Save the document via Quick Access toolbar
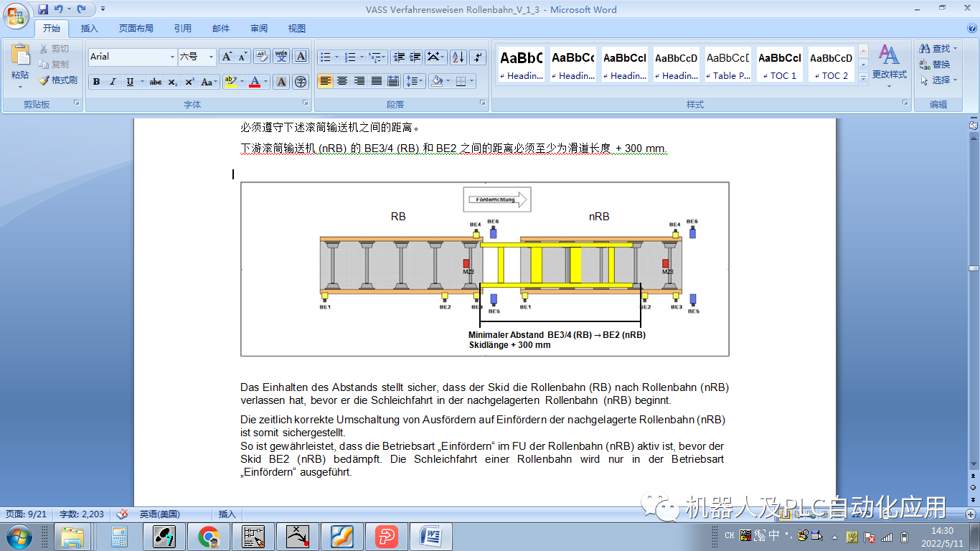This screenshot has height=551, width=980. (x=44, y=9)
